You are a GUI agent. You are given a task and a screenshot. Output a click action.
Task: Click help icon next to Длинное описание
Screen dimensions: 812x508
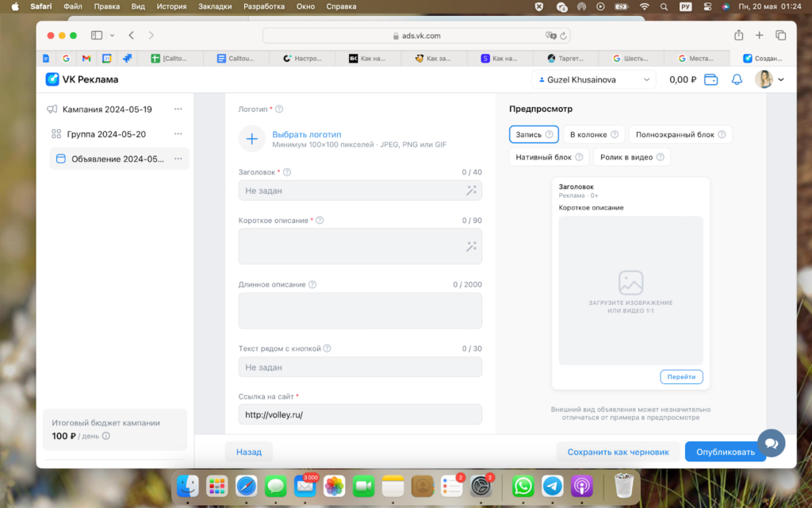coord(312,285)
